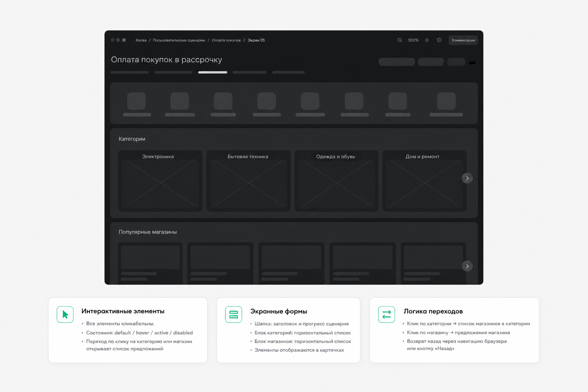The width and height of the screenshot is (588, 392).
Task: Advance the Популярные магазины carousel arrow
Action: [x=467, y=266]
